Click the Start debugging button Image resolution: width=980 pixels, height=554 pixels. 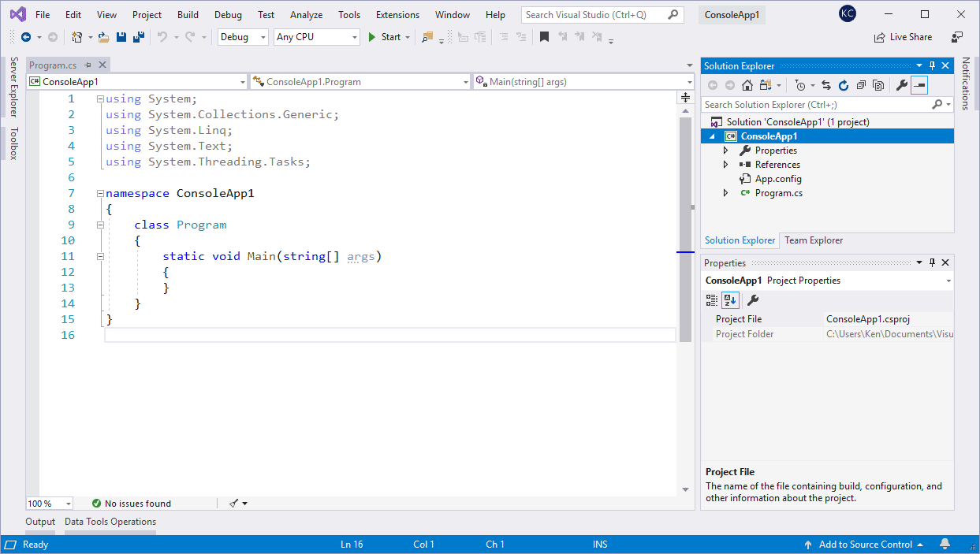(385, 37)
